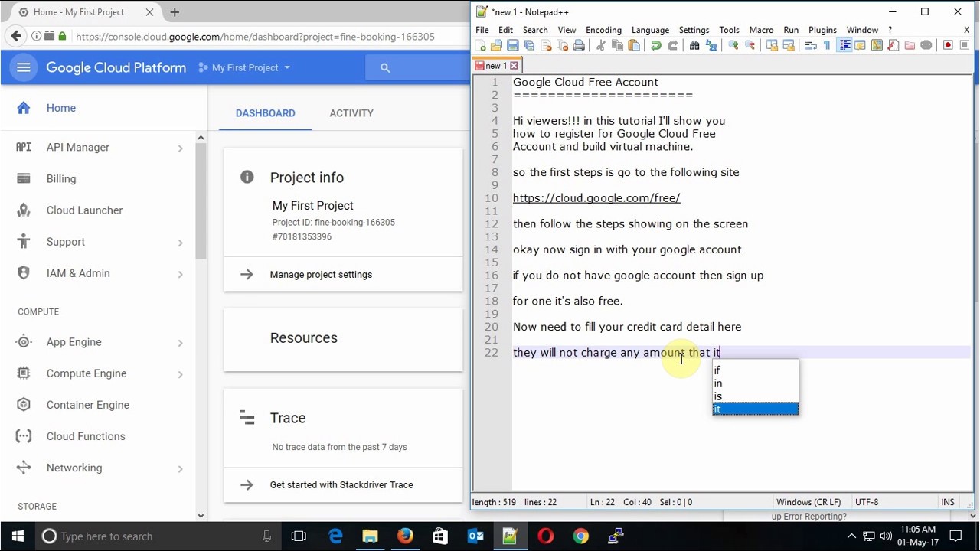
Task: Open the Language menu in Notepad++
Action: tap(650, 30)
